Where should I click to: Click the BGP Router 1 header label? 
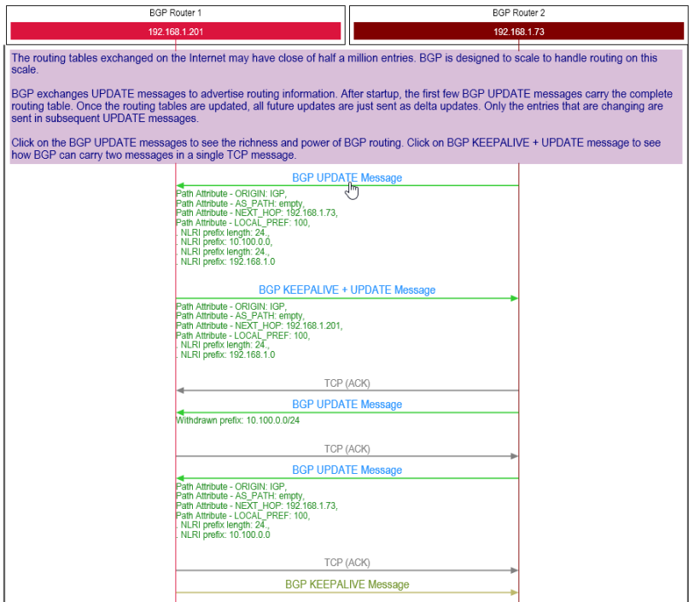pyautogui.click(x=176, y=13)
